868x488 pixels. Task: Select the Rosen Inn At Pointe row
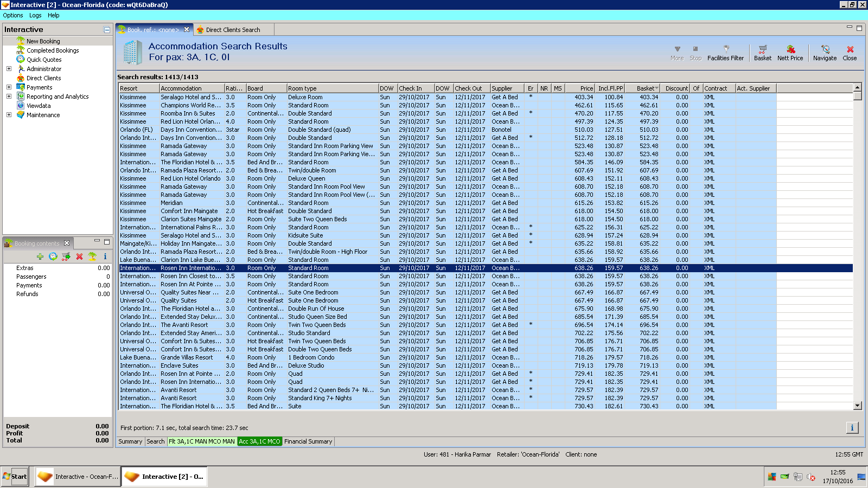(190, 284)
